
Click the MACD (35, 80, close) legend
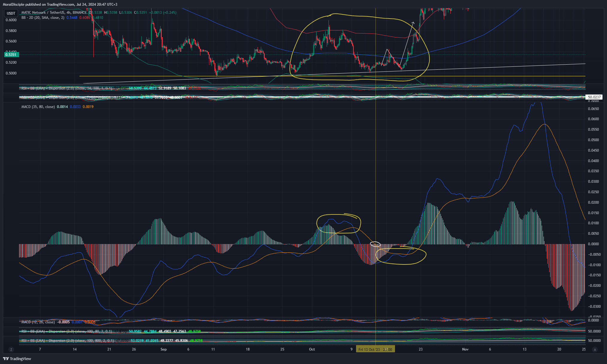38,107
